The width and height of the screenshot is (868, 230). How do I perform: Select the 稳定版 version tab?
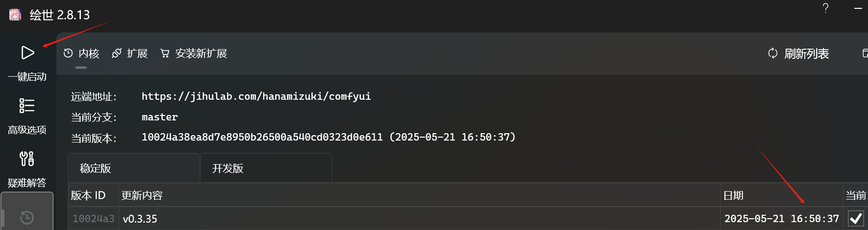click(x=133, y=168)
